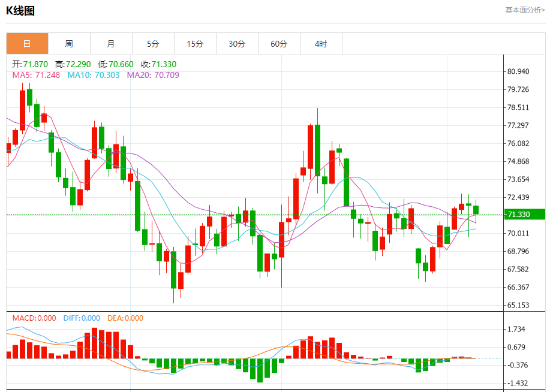Click the DIFF value label

pyautogui.click(x=82, y=318)
